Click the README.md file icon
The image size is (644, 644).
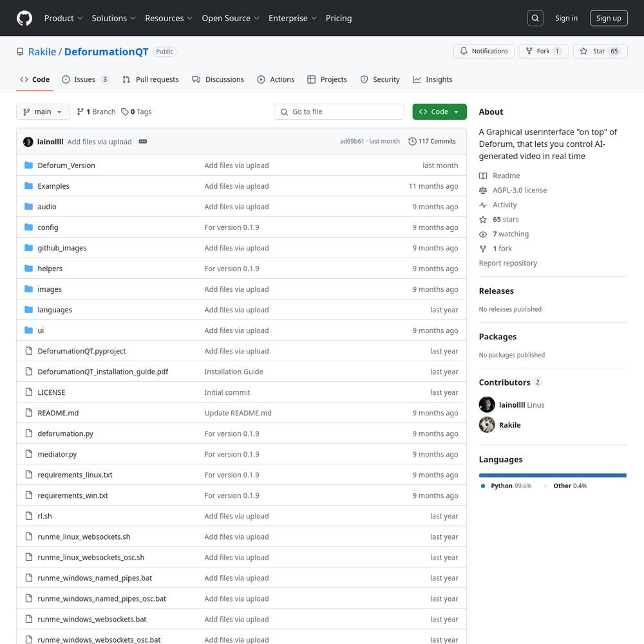tap(29, 412)
